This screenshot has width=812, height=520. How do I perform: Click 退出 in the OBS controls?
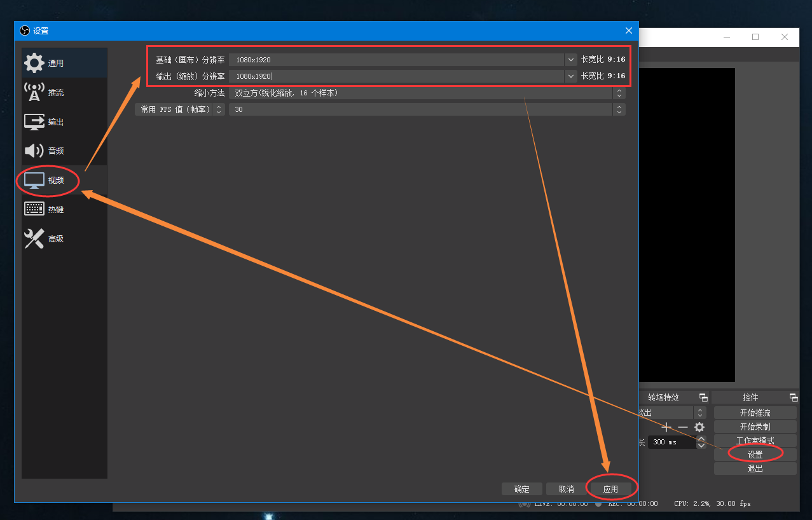(x=755, y=469)
